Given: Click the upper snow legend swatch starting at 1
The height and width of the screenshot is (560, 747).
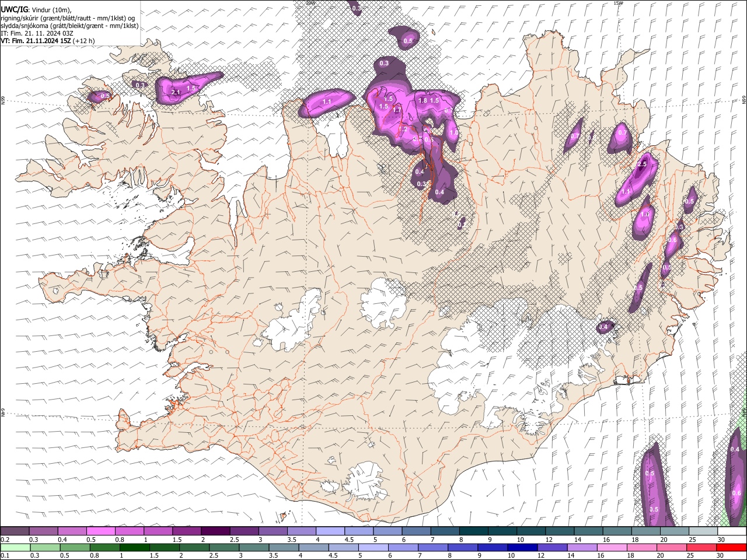Looking at the screenshot, I should tap(158, 531).
